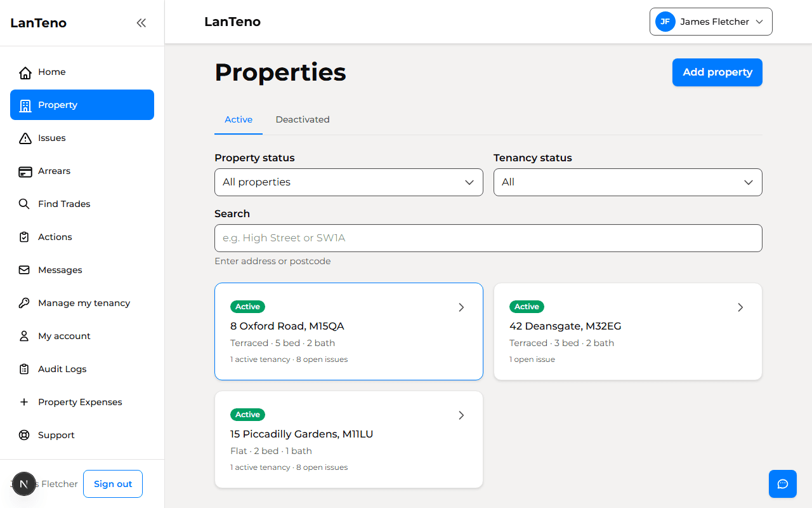Open Issues in the sidebar
812x508 pixels.
click(x=82, y=138)
